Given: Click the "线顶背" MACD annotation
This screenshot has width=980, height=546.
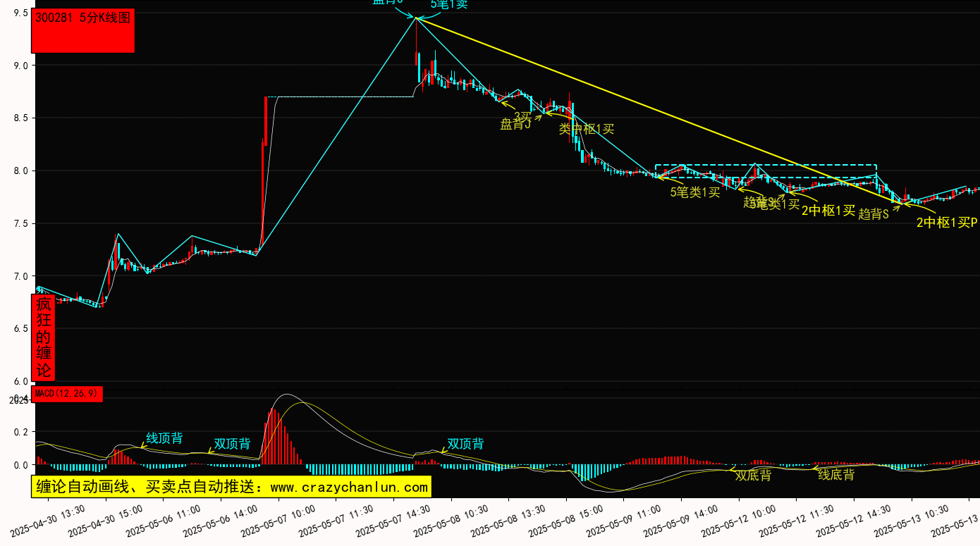Looking at the screenshot, I should [x=164, y=438].
